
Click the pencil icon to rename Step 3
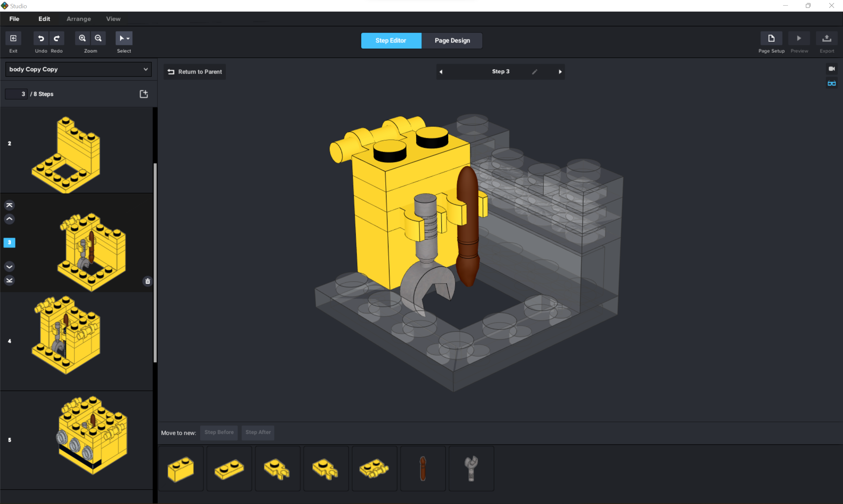pyautogui.click(x=534, y=72)
